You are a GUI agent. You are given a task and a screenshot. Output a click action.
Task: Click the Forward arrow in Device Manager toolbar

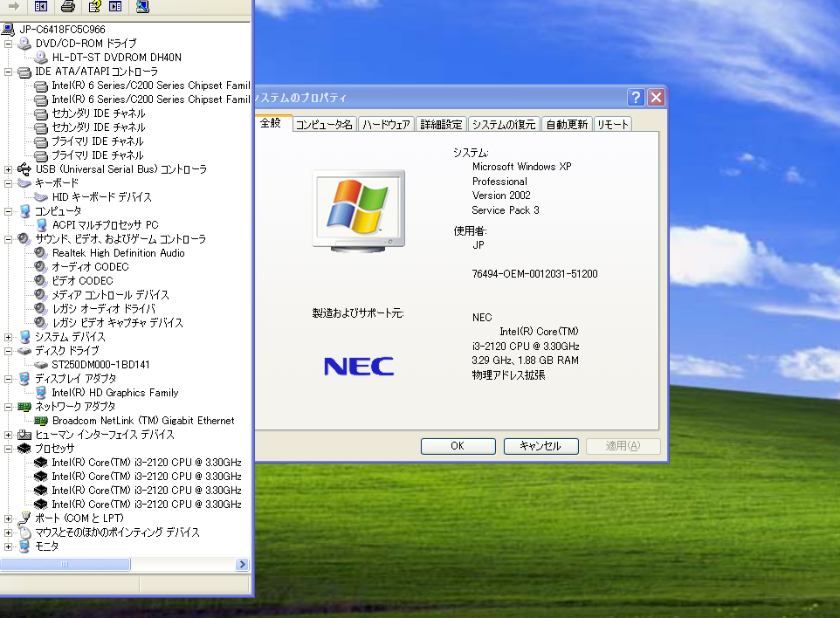pos(14,6)
